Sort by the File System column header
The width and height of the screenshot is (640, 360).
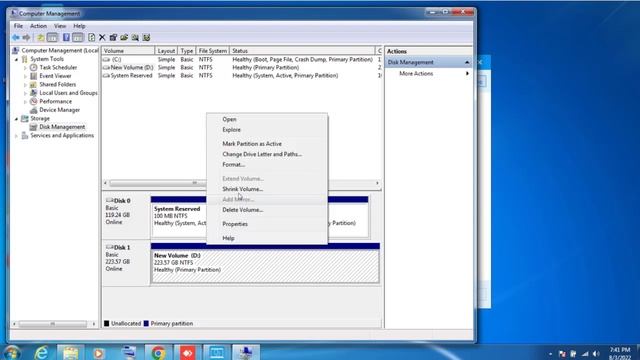[x=212, y=51]
